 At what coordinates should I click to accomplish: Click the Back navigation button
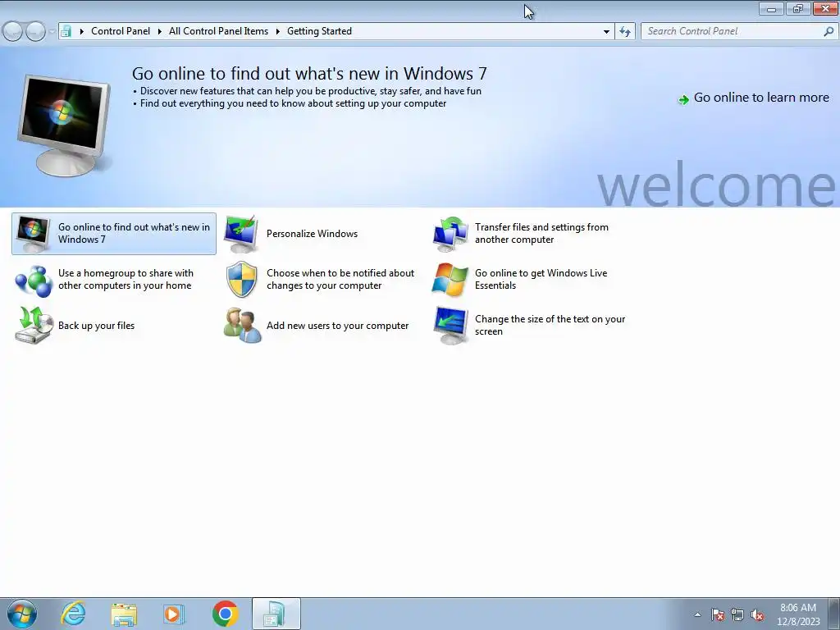pos(13,31)
